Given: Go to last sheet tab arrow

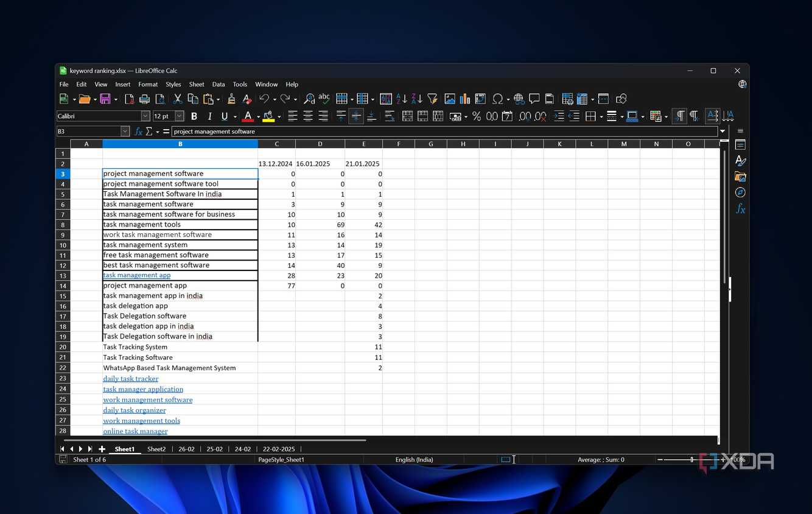Looking at the screenshot, I should point(89,449).
